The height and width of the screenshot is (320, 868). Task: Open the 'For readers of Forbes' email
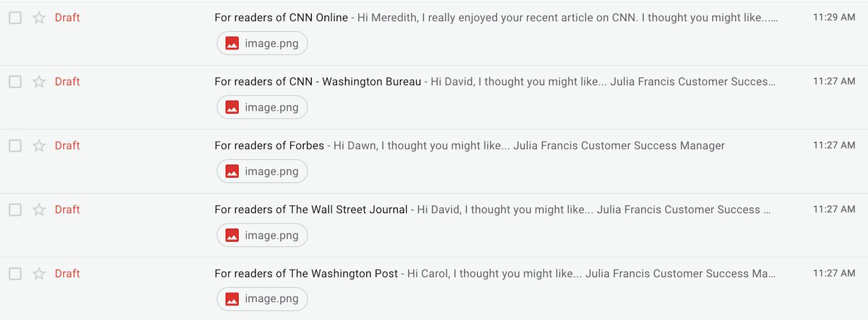coord(269,146)
